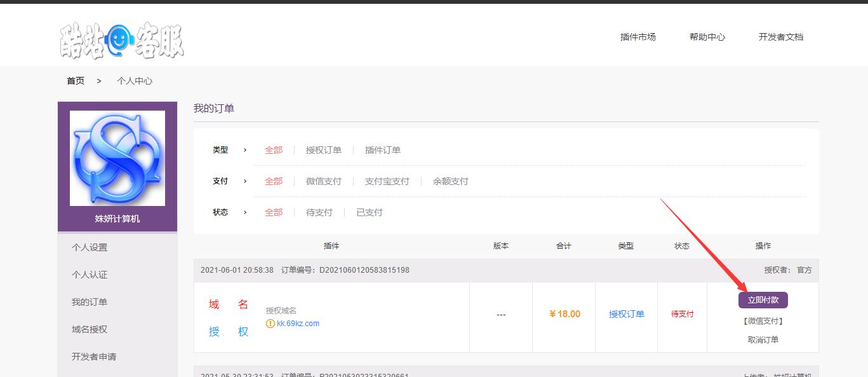This screenshot has width=868, height=377.
Task: Filter payment by 支付宝支付
Action: [x=387, y=181]
